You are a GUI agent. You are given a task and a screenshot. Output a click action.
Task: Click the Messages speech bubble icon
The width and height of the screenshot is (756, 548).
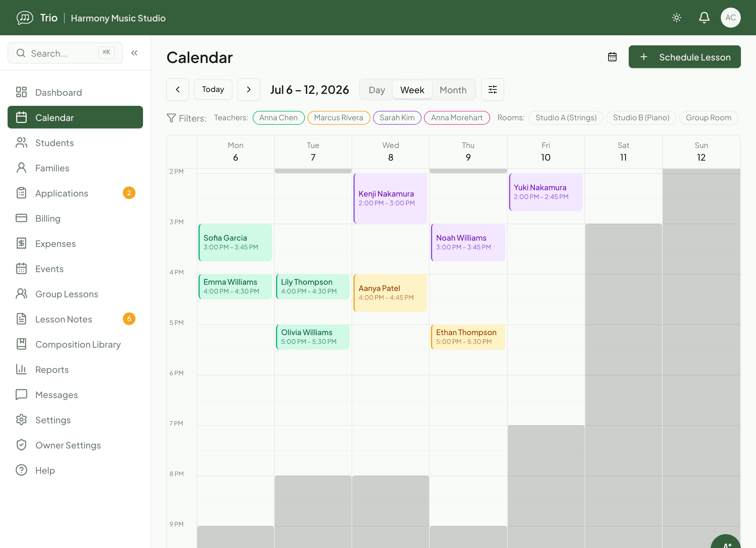coord(21,395)
